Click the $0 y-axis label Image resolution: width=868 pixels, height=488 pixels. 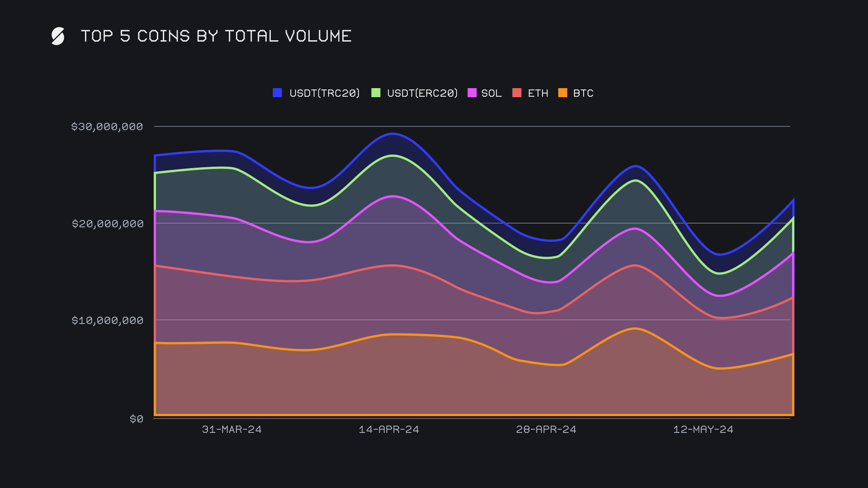click(137, 419)
